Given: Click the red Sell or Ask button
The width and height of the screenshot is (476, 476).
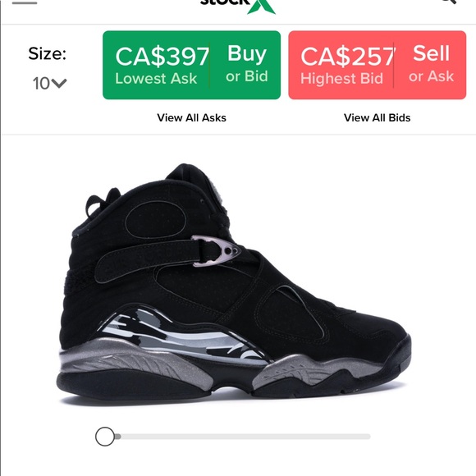Looking at the screenshot, I should [377, 65].
